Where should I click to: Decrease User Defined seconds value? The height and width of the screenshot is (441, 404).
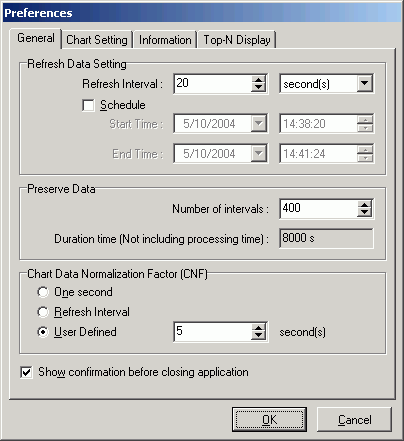pos(258,336)
